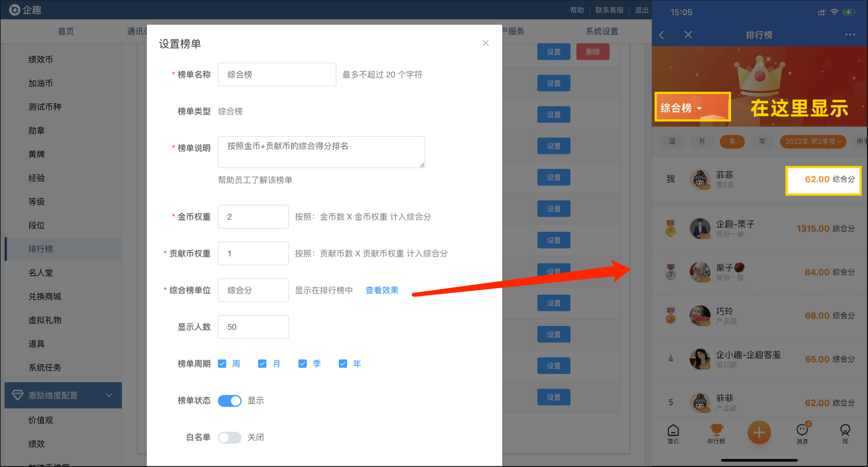Click the 查看效果 link
Viewport: 868px width, 467px height.
(382, 290)
